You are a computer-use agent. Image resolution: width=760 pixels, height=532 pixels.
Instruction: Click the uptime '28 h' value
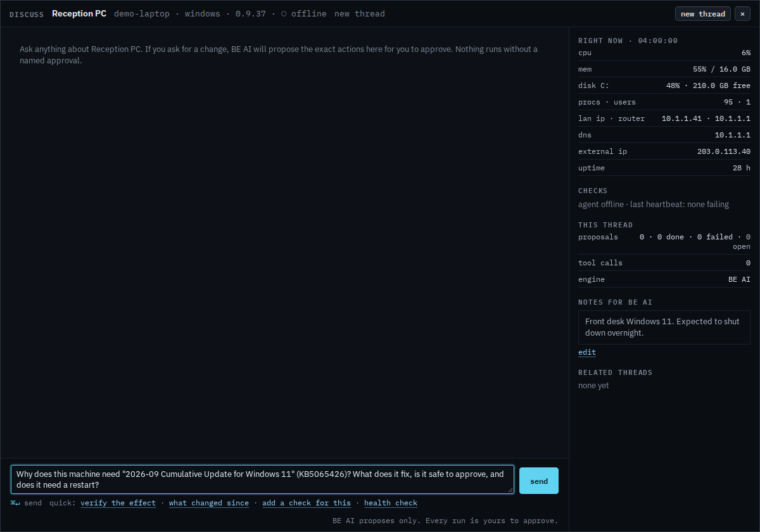click(x=742, y=168)
